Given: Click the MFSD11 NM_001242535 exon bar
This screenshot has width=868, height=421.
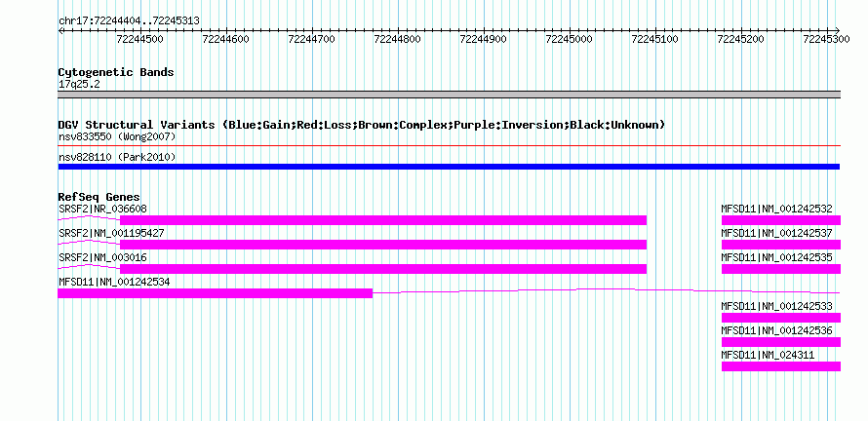Looking at the screenshot, I should click(x=781, y=269).
